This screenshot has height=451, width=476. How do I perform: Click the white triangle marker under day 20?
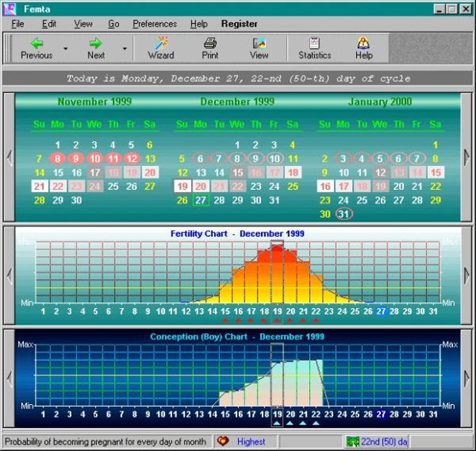click(x=290, y=423)
